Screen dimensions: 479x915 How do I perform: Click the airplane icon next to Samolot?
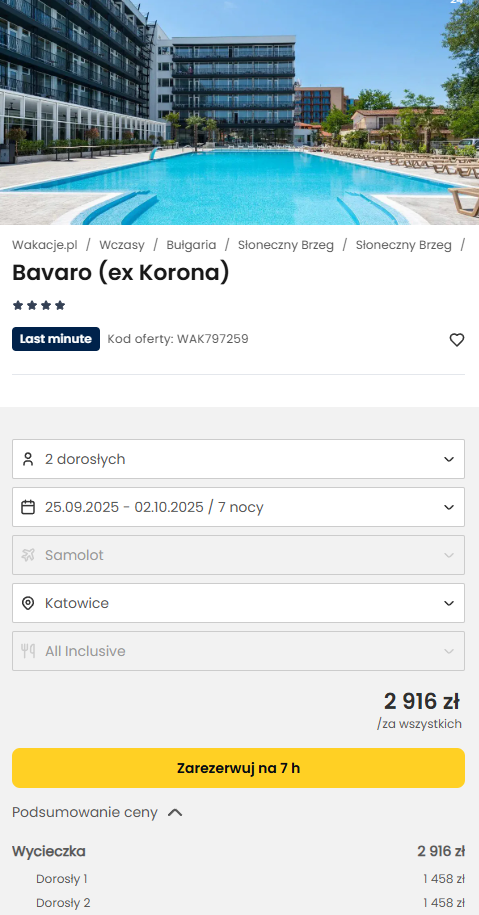pyautogui.click(x=27, y=555)
